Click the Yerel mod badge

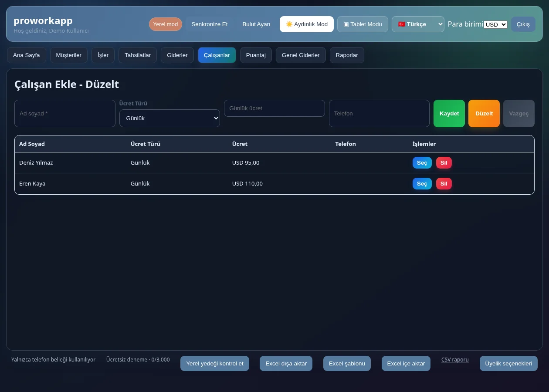(166, 24)
